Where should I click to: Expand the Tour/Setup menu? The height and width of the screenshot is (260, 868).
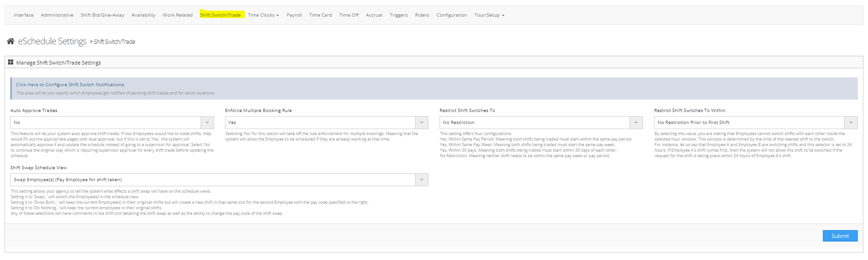pyautogui.click(x=489, y=15)
